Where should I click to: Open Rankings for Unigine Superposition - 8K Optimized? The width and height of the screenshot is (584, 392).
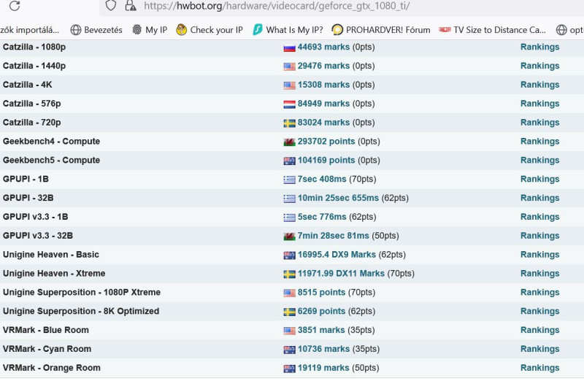click(539, 311)
